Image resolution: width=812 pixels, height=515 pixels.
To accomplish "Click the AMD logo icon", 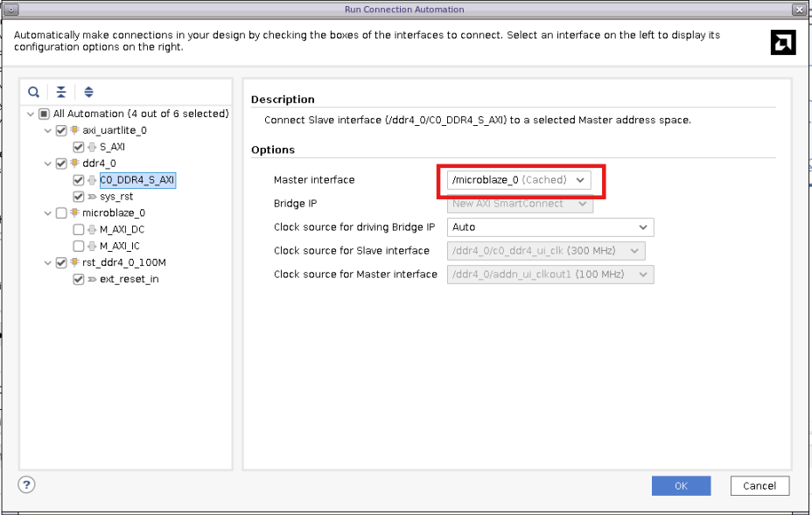I will pos(782,43).
